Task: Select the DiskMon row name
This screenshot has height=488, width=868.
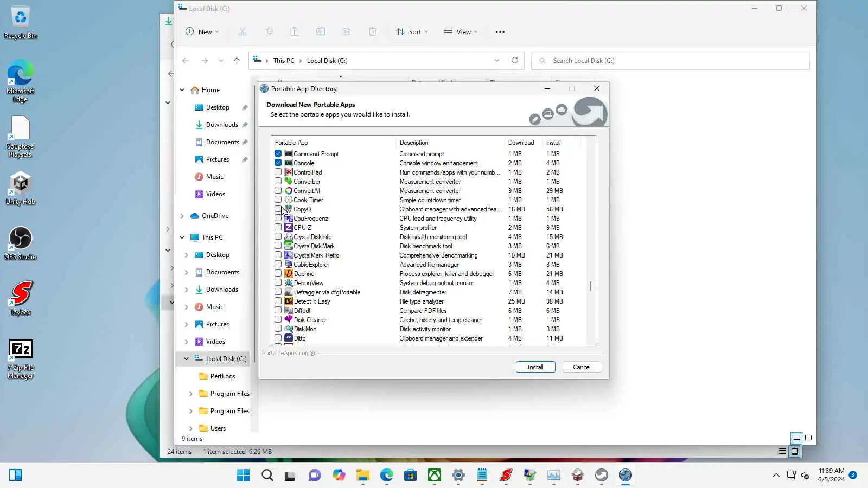Action: (x=305, y=329)
